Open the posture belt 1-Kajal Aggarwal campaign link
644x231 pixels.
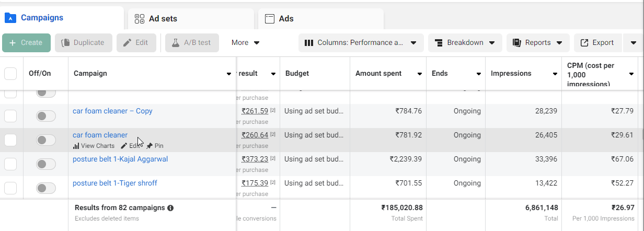pyautogui.click(x=120, y=159)
